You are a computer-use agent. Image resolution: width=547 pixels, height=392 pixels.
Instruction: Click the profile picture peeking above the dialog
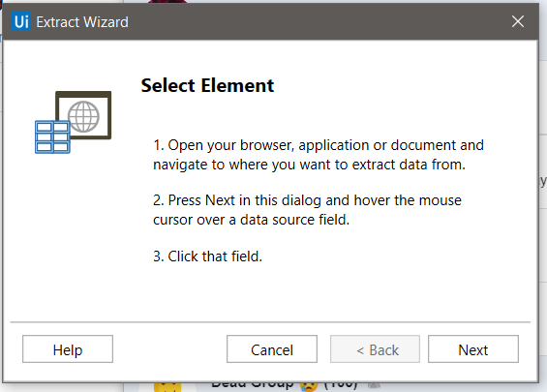pos(167,1)
